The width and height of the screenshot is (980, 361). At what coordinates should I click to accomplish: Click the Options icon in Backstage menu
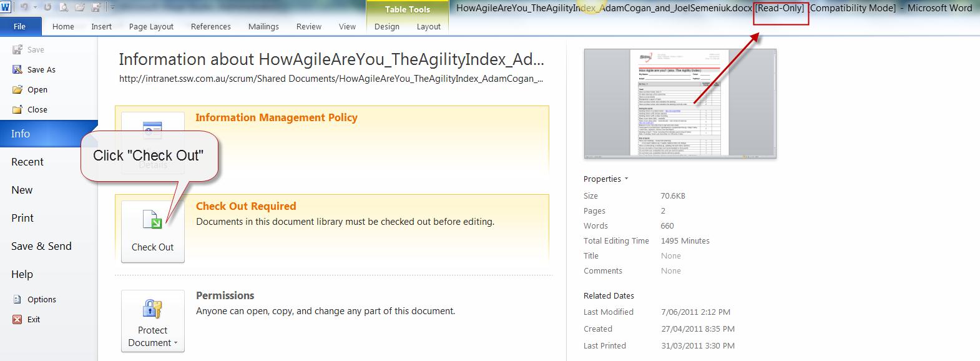(x=17, y=300)
